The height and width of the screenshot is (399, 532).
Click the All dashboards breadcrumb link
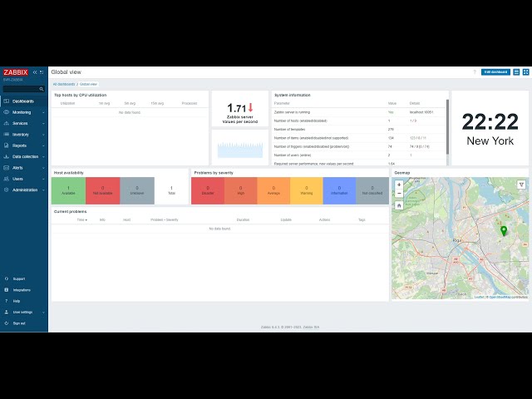[x=64, y=84]
